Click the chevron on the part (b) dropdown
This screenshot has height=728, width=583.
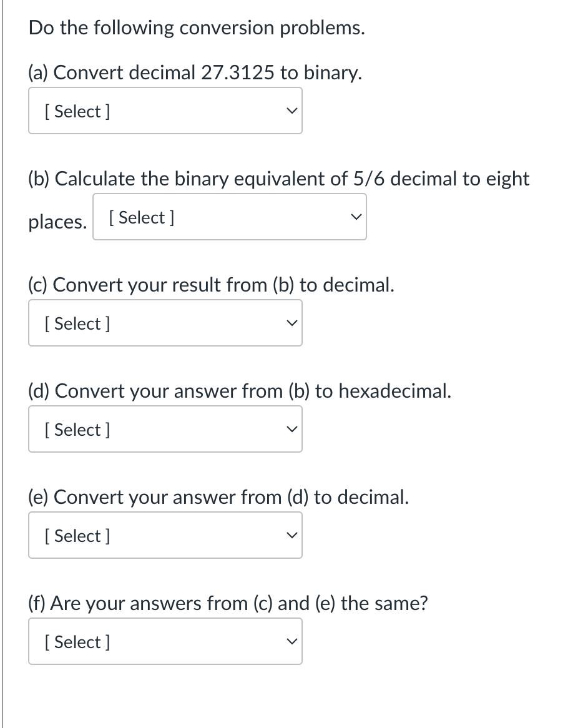[356, 217]
